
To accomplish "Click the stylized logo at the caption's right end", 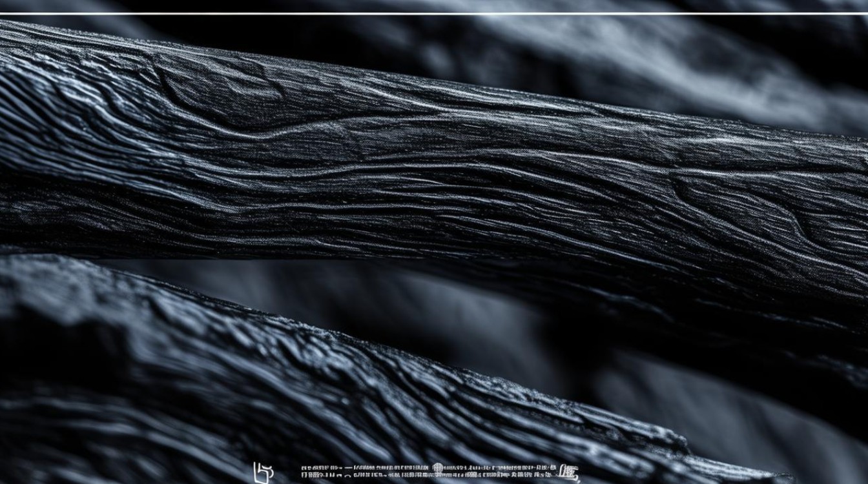I will pyautogui.click(x=568, y=472).
